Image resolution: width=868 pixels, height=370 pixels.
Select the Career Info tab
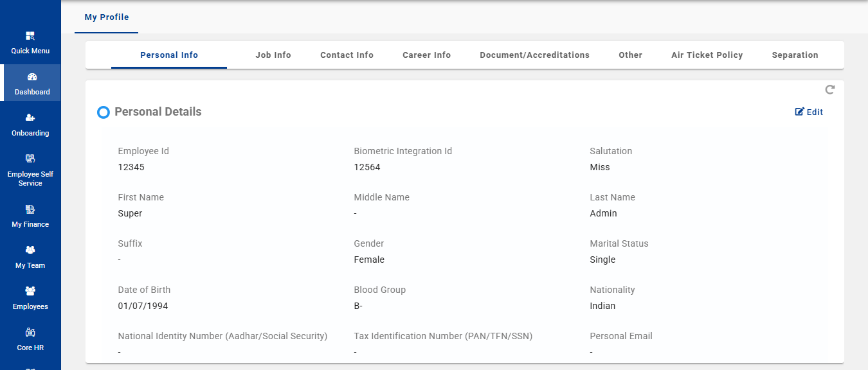(x=426, y=55)
